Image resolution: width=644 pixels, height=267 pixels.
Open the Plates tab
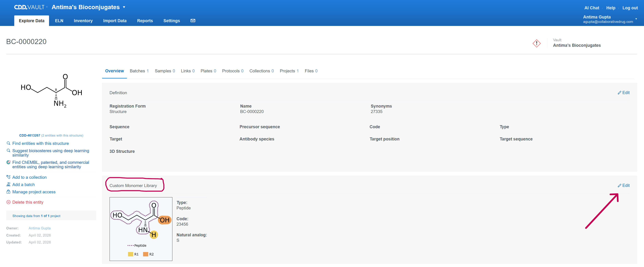[x=208, y=71]
